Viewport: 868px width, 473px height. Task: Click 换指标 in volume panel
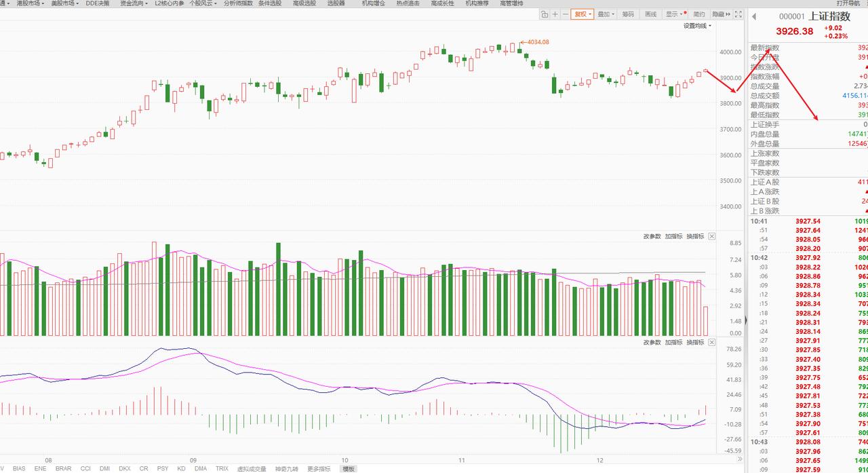695,236
